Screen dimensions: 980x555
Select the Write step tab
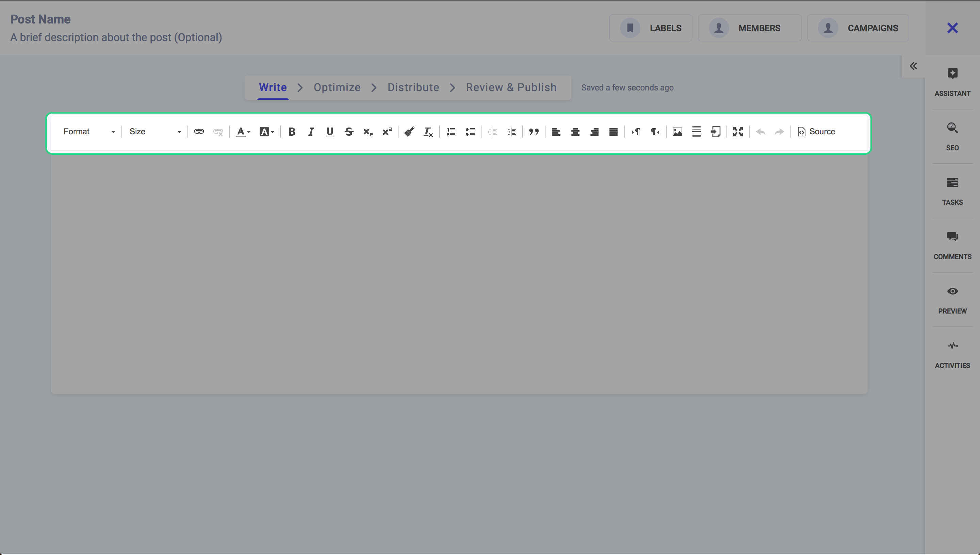pos(273,87)
